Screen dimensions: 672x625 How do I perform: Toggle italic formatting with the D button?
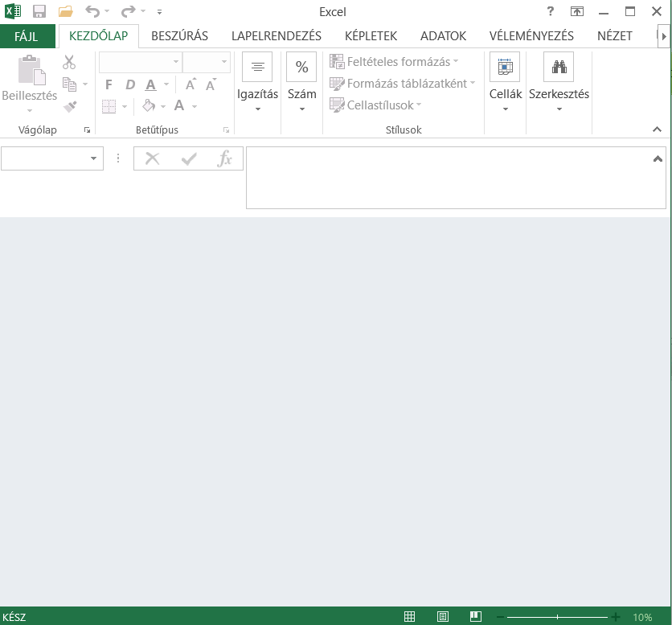pos(130,84)
